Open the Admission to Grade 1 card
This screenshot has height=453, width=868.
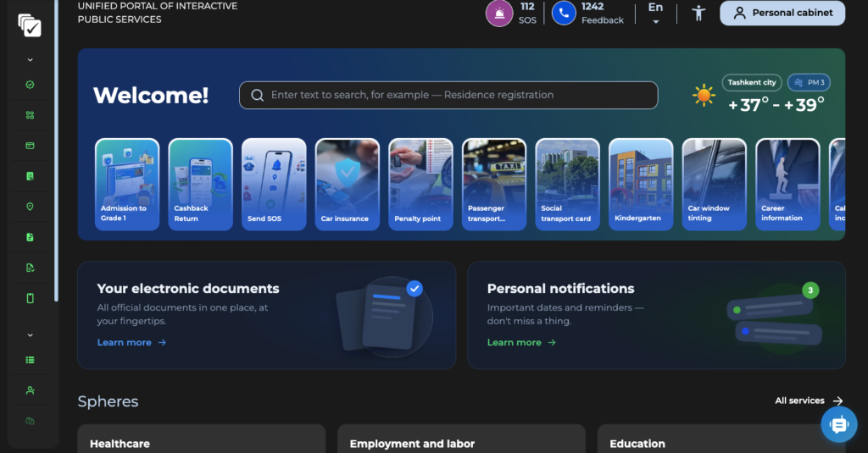coord(127,185)
